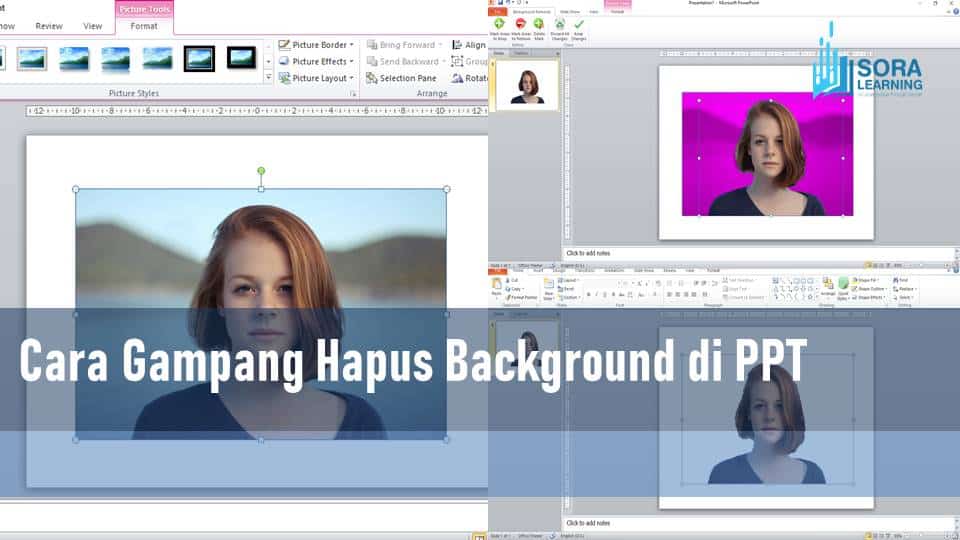The height and width of the screenshot is (540, 960).
Task: Click the Picture Layout icon
Action: point(284,78)
